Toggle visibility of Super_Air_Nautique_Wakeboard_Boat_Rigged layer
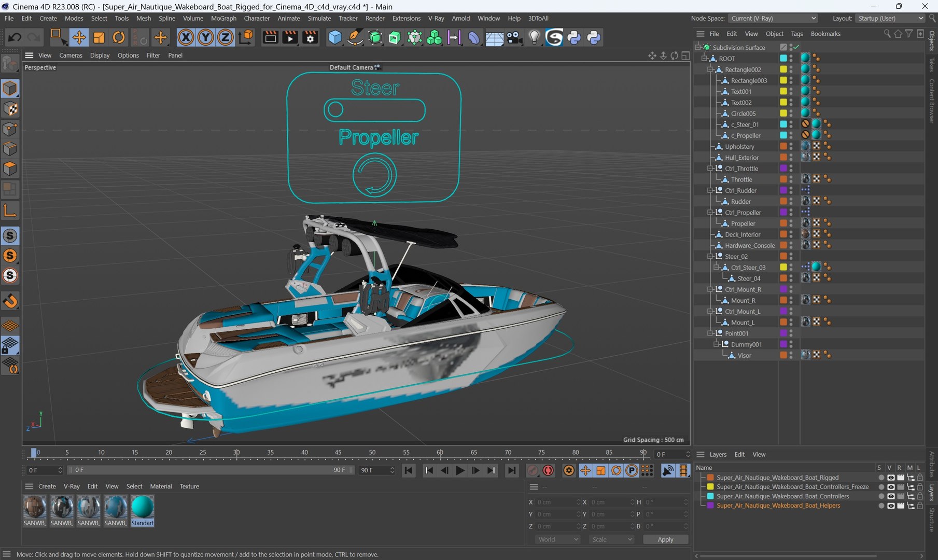The width and height of the screenshot is (938, 560). click(890, 478)
